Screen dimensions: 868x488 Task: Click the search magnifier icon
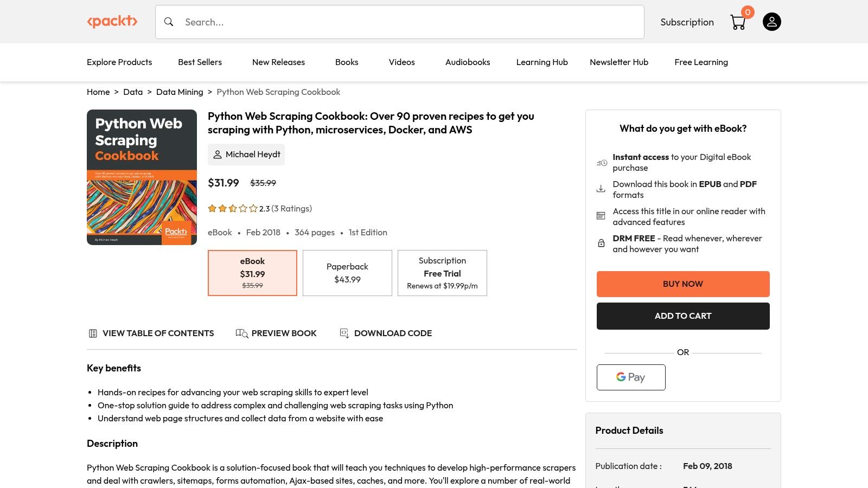tap(169, 22)
